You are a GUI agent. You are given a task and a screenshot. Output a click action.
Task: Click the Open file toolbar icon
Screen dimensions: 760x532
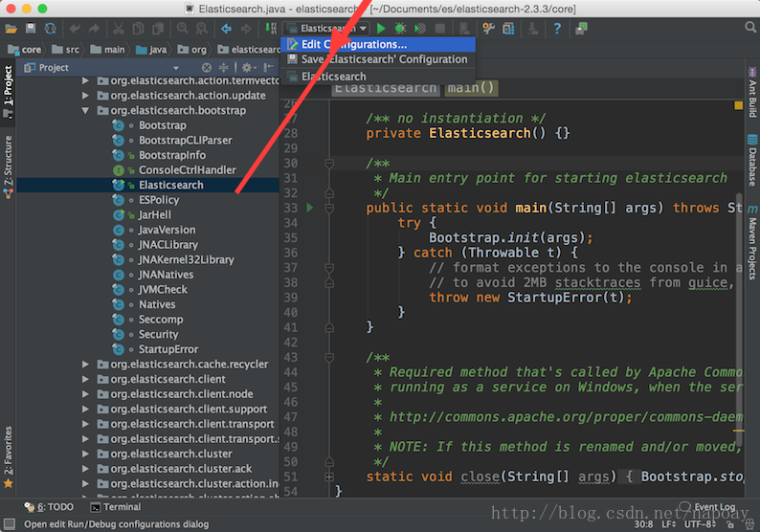pyautogui.click(x=11, y=29)
